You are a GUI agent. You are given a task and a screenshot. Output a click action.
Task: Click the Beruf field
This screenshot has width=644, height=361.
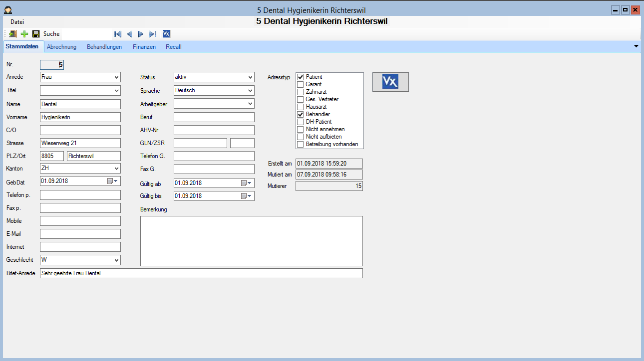click(214, 117)
